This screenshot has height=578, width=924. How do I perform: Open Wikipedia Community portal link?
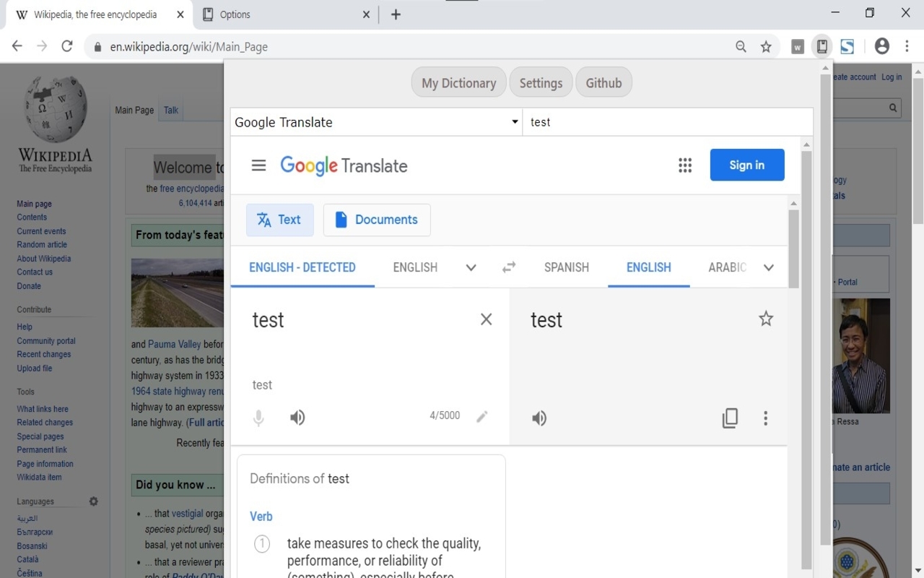(x=46, y=341)
